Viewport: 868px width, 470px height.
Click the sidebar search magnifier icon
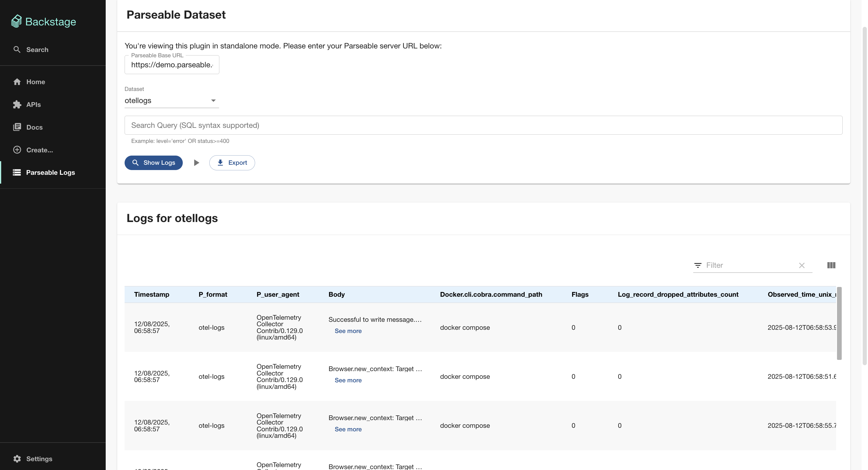(x=17, y=50)
